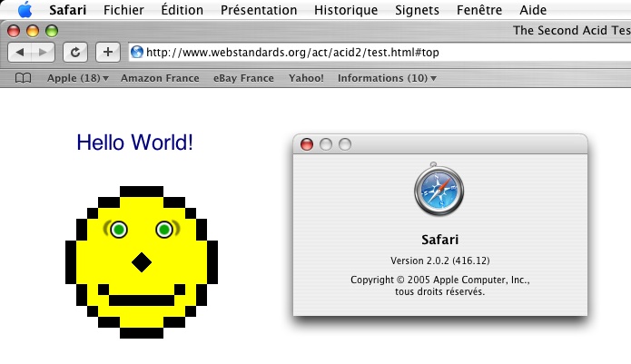Minimize the browser window with yellow button

(33, 31)
